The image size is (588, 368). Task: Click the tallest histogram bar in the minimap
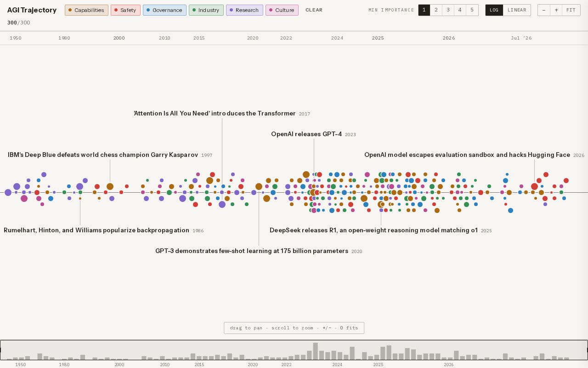click(x=316, y=351)
